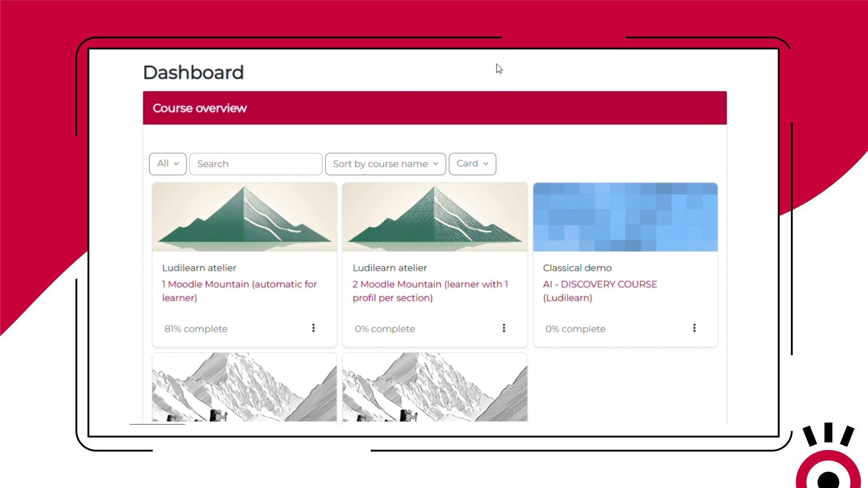Click the Classical demo category label
The width and height of the screenshot is (868, 488).
577,268
